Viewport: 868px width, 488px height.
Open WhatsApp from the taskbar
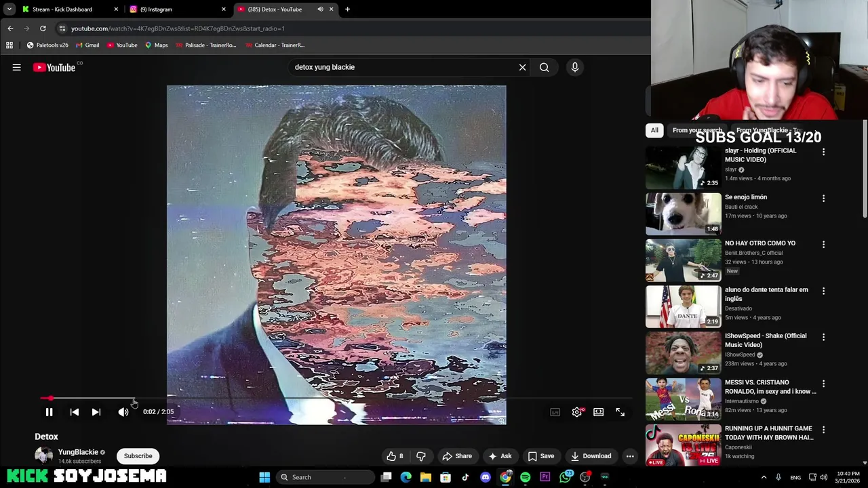click(x=566, y=477)
